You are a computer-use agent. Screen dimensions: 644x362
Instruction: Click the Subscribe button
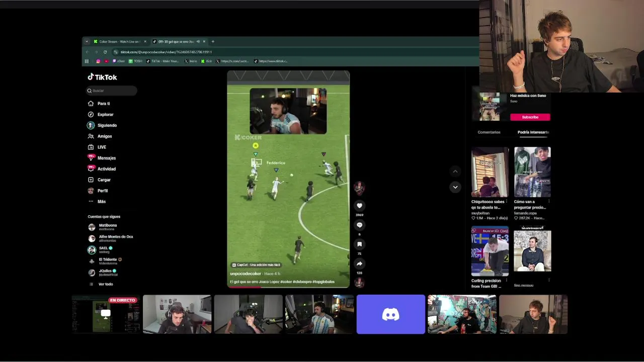(x=530, y=117)
